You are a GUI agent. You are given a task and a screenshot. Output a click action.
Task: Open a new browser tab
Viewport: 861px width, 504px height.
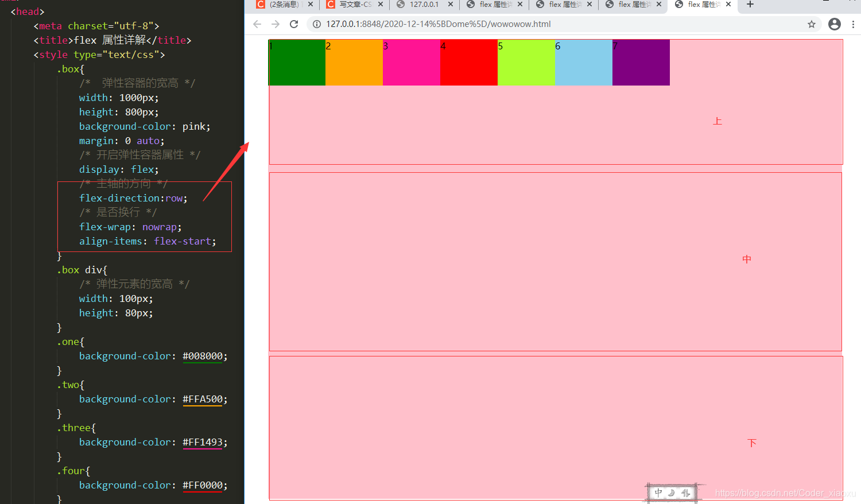[750, 5]
